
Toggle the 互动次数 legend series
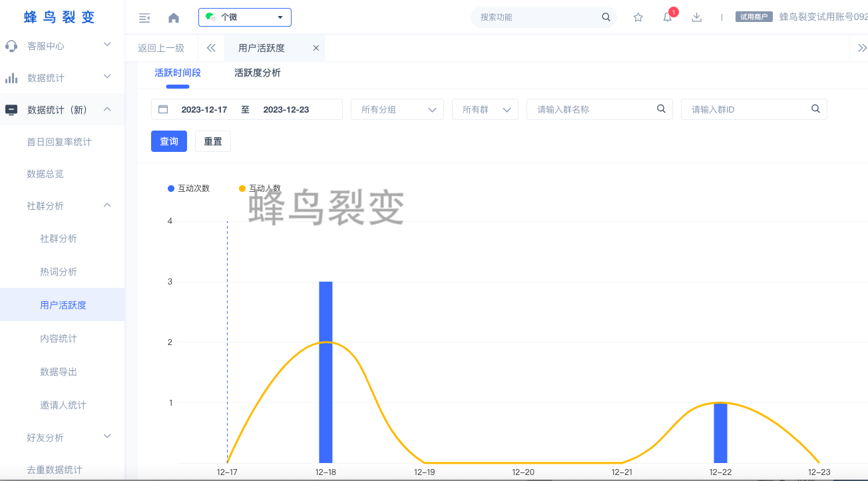click(188, 189)
